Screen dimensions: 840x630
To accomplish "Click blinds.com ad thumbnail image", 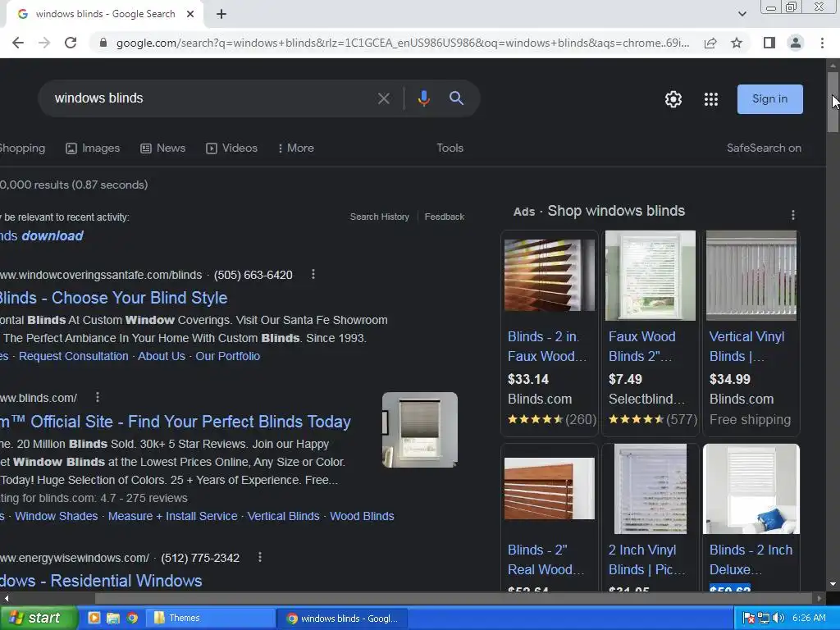I will coord(420,430).
